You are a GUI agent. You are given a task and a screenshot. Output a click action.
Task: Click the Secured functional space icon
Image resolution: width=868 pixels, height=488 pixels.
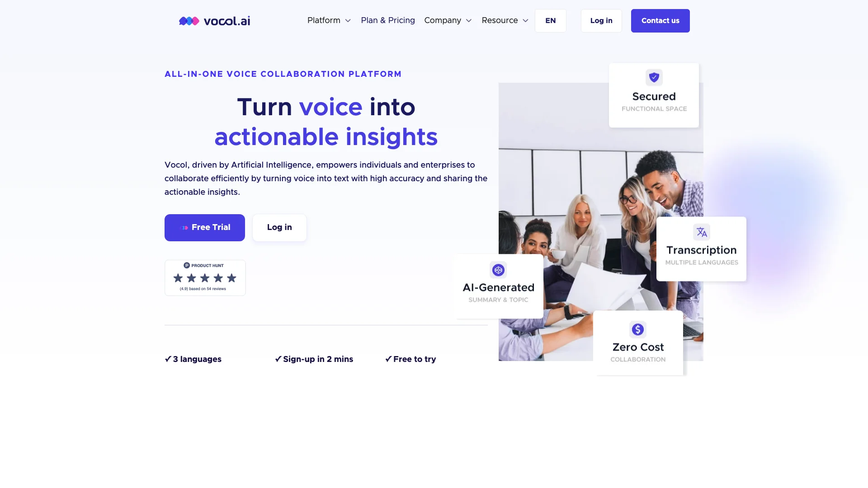pos(654,77)
